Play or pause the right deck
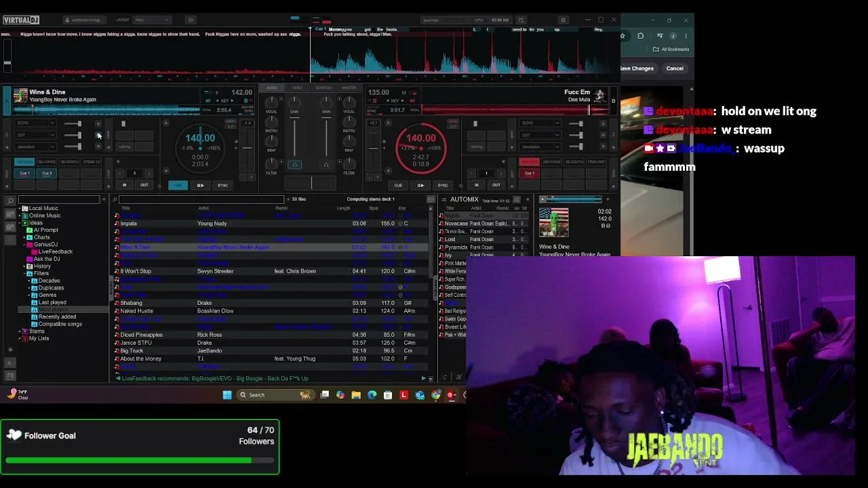The image size is (868, 488). [420, 185]
